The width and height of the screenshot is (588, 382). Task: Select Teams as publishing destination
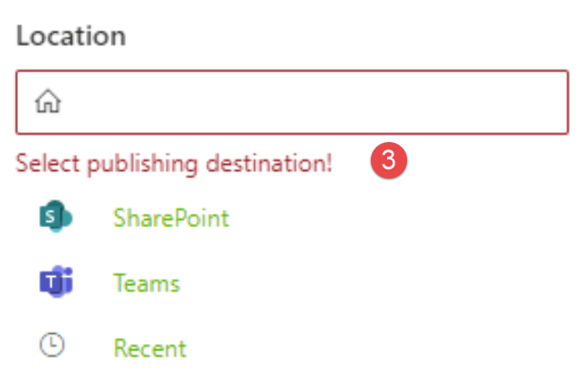[147, 283]
